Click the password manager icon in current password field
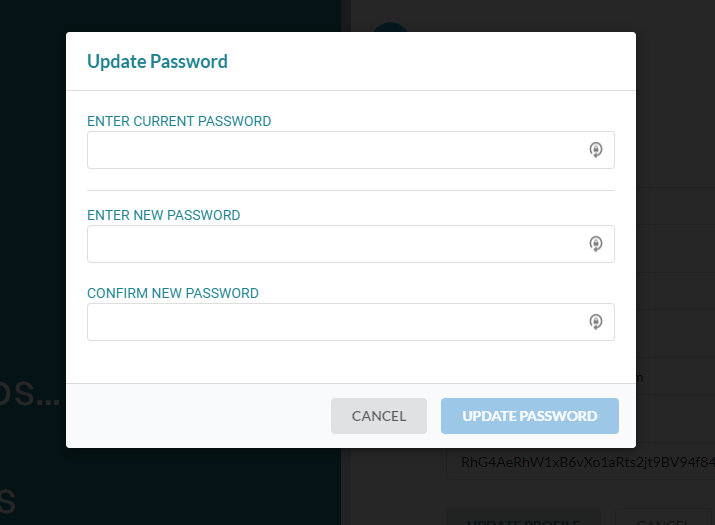The width and height of the screenshot is (715, 525). pyautogui.click(x=596, y=150)
